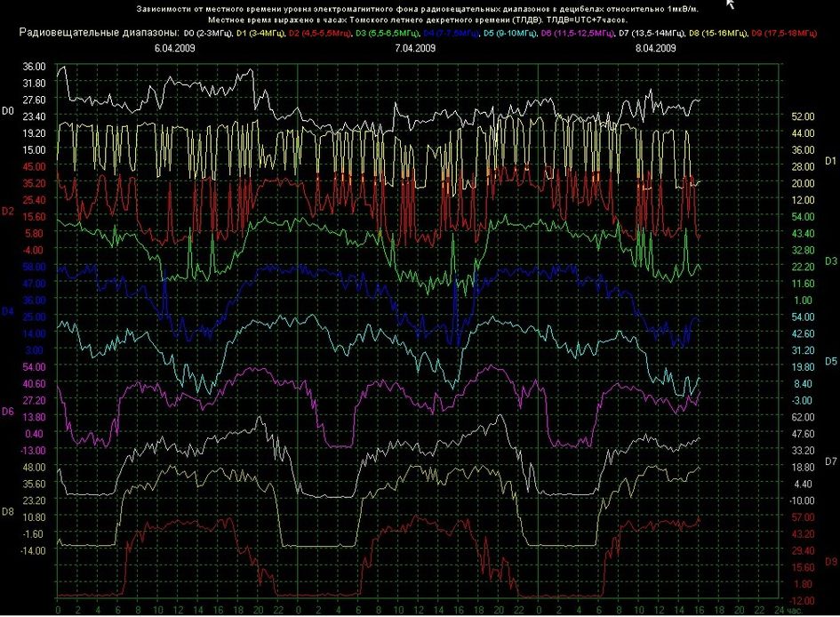Click the title line starting "Зависимости от местного времени"
Screen dimensions: 840x617
click(x=417, y=9)
